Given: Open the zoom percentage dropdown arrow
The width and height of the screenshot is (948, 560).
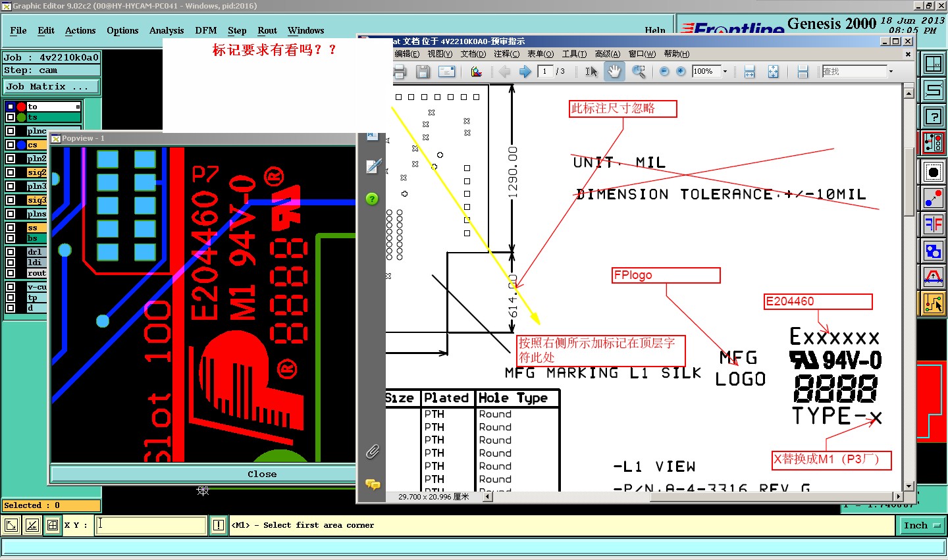Looking at the screenshot, I should [x=725, y=72].
